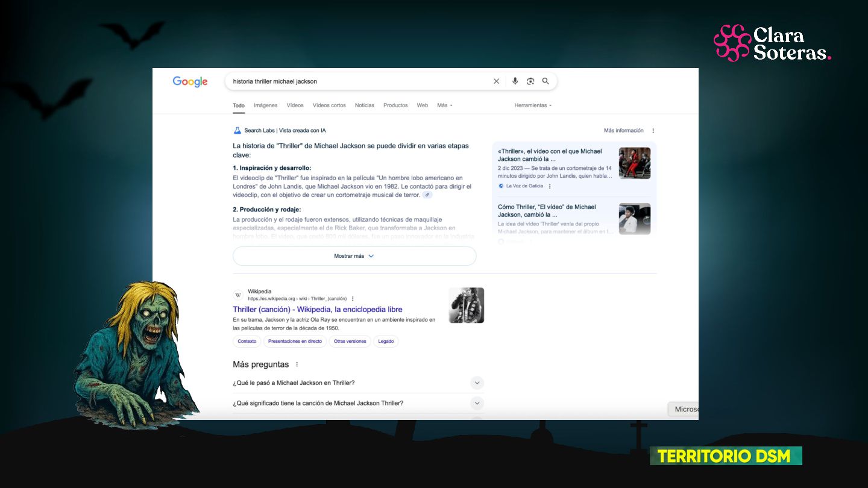This screenshot has height=488, width=868.
Task: Open the Vídeos cortos tab
Action: coord(329,105)
